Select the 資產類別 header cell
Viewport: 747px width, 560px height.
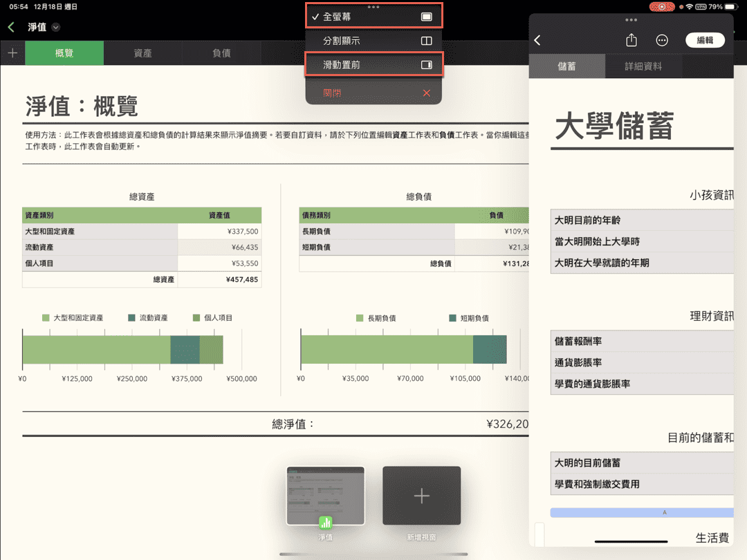[100, 215]
